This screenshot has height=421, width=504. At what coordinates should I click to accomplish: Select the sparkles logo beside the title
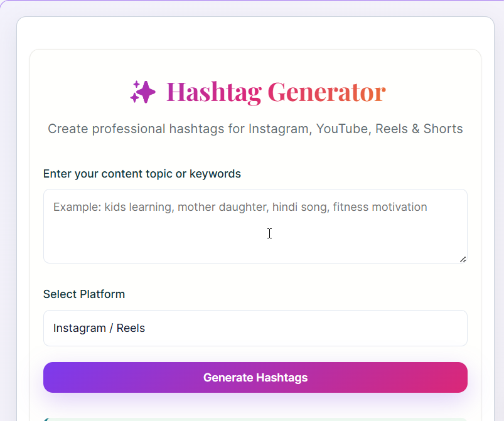[x=143, y=92]
